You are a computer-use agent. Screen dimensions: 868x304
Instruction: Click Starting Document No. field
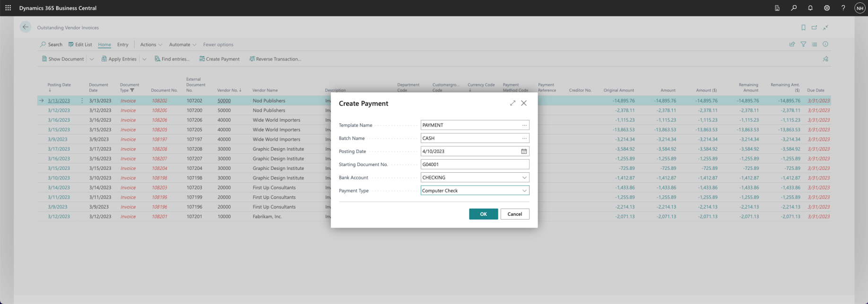tap(475, 164)
